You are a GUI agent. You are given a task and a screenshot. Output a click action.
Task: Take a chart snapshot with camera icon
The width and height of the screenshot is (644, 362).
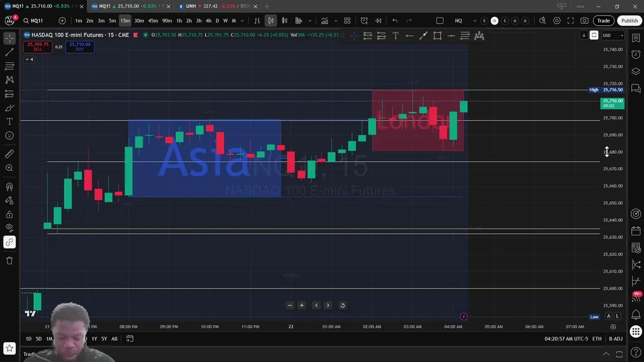tap(585, 21)
